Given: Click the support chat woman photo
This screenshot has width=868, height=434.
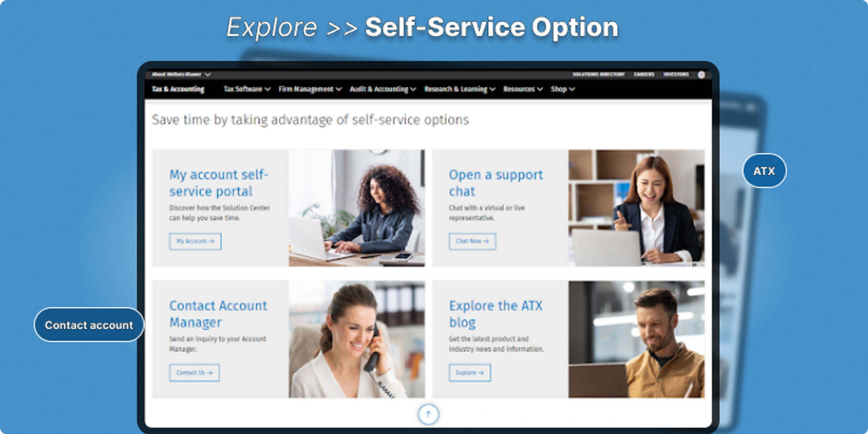Looking at the screenshot, I should tap(637, 208).
